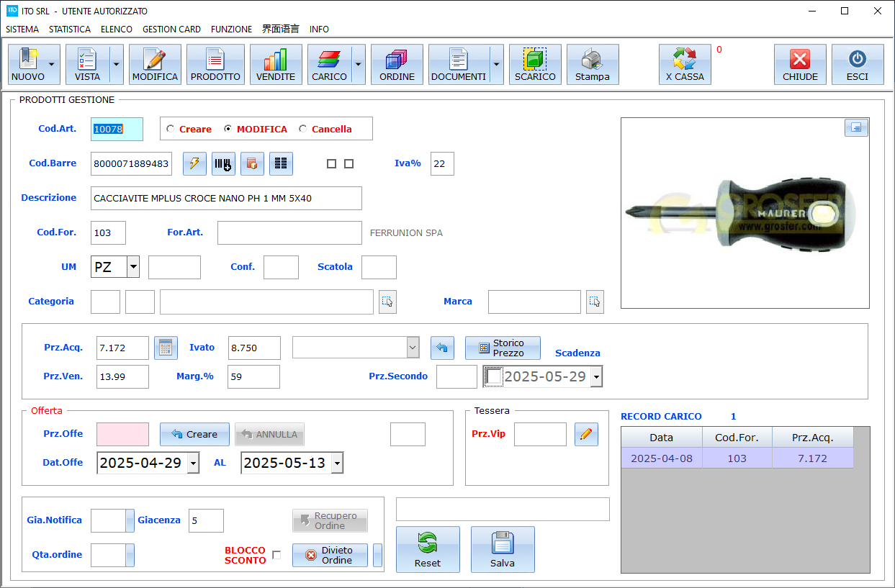Click the Storico Prezzo button
895x588 pixels.
503,348
